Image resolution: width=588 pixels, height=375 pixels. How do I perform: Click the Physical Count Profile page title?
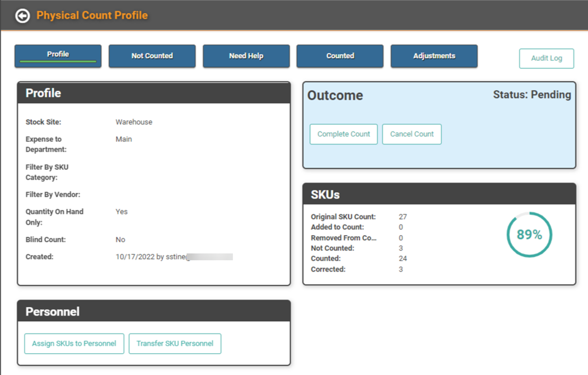click(x=92, y=16)
